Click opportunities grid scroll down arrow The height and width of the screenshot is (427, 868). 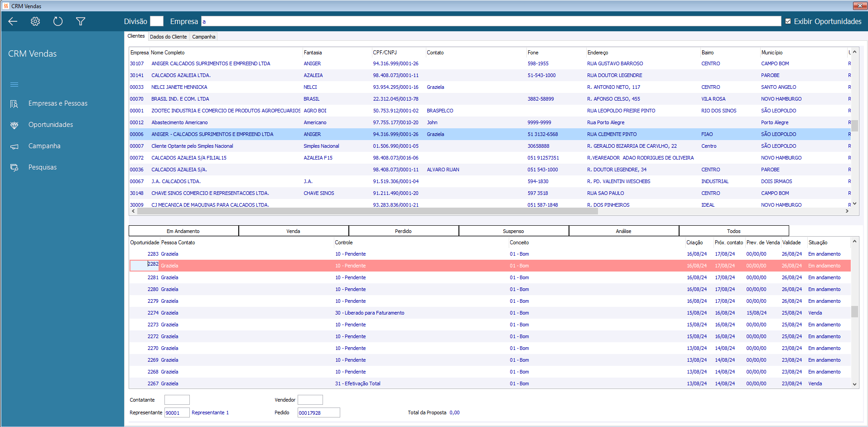pos(854,384)
